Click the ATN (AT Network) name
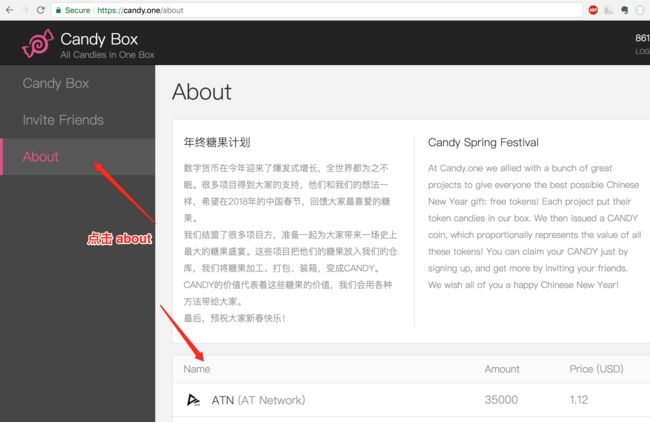Image resolution: width=650 pixels, height=422 pixels. [x=258, y=400]
